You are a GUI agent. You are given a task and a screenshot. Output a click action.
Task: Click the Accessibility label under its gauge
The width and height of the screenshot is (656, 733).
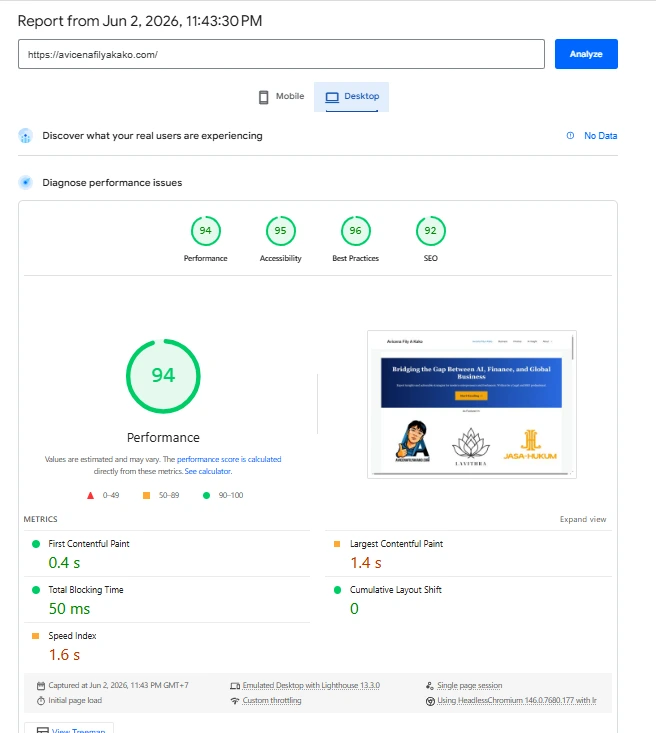pos(281,258)
